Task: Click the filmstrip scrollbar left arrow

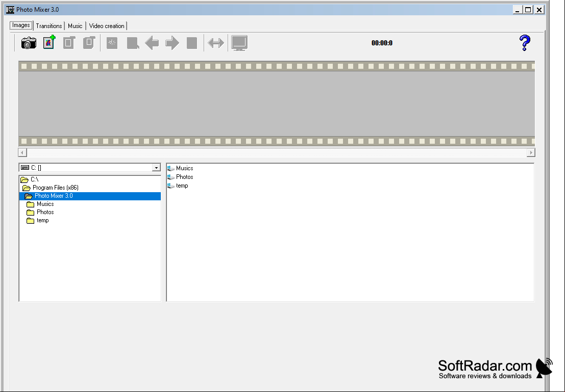Action: pyautogui.click(x=22, y=152)
